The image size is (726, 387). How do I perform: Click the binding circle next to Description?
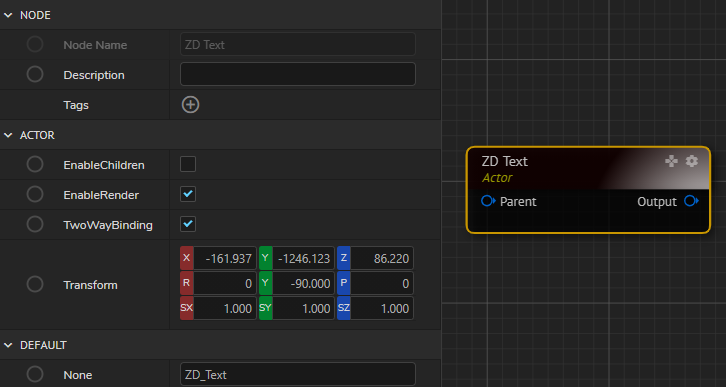pos(35,75)
